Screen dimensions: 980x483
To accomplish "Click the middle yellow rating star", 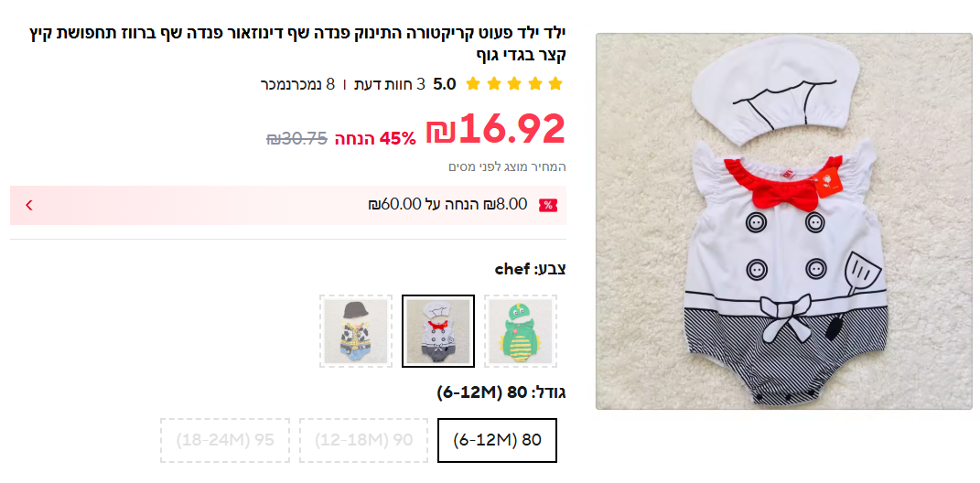I will [x=514, y=84].
